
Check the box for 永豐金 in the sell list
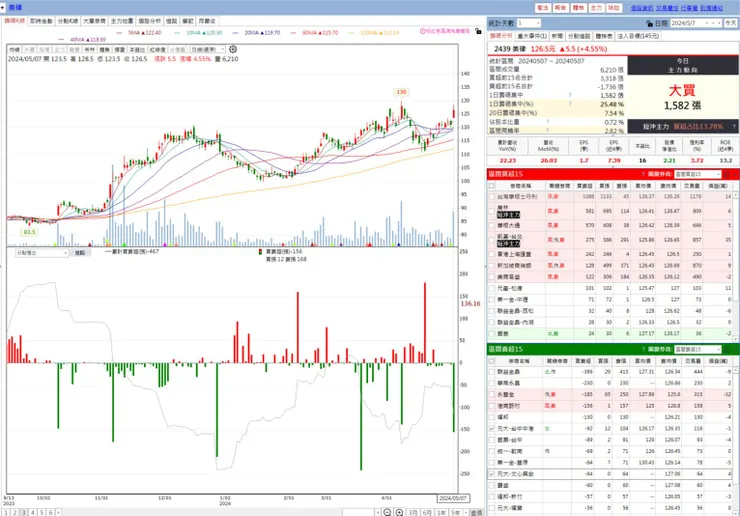[491, 395]
